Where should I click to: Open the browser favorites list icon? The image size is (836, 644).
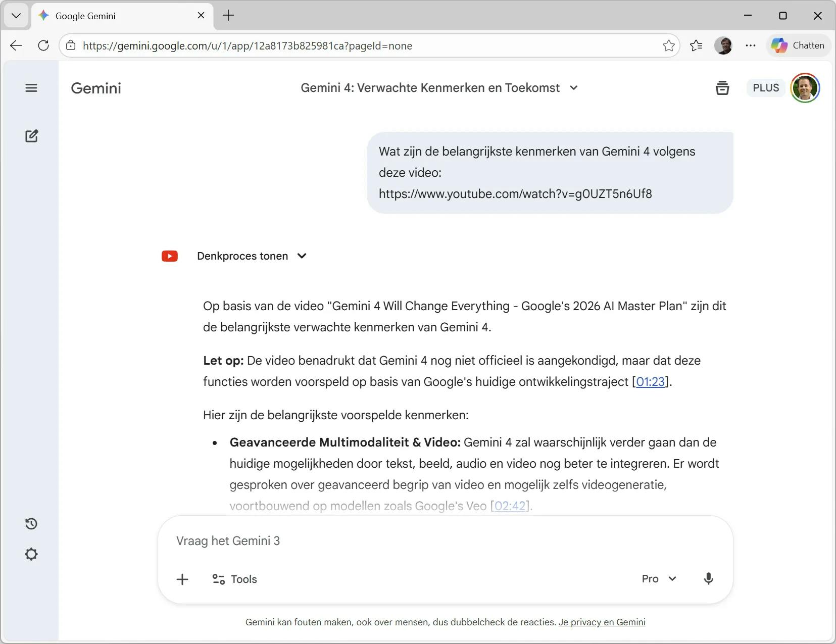tap(696, 45)
